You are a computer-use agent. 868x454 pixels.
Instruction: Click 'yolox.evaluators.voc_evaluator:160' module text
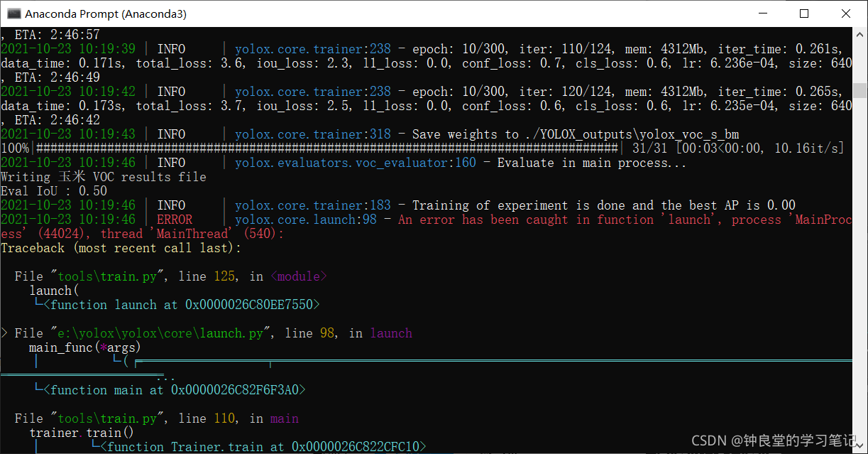[x=356, y=163]
